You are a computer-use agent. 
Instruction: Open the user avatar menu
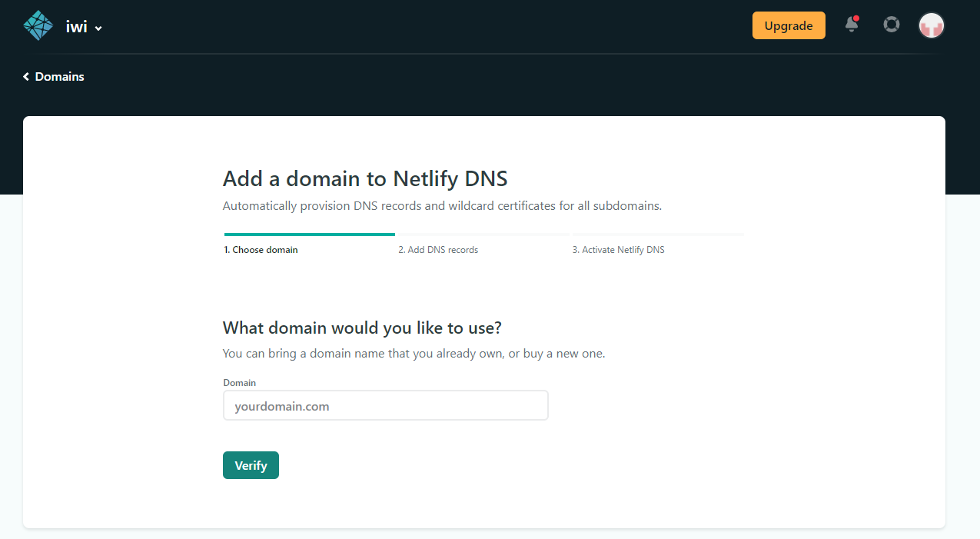point(932,25)
